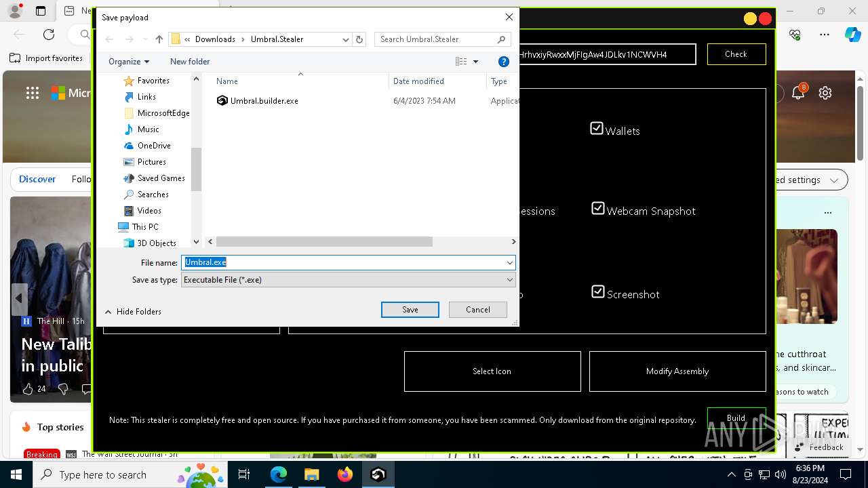Click the navigation pane vertical scrollbar
The width and height of the screenshot is (868, 488).
(197, 169)
